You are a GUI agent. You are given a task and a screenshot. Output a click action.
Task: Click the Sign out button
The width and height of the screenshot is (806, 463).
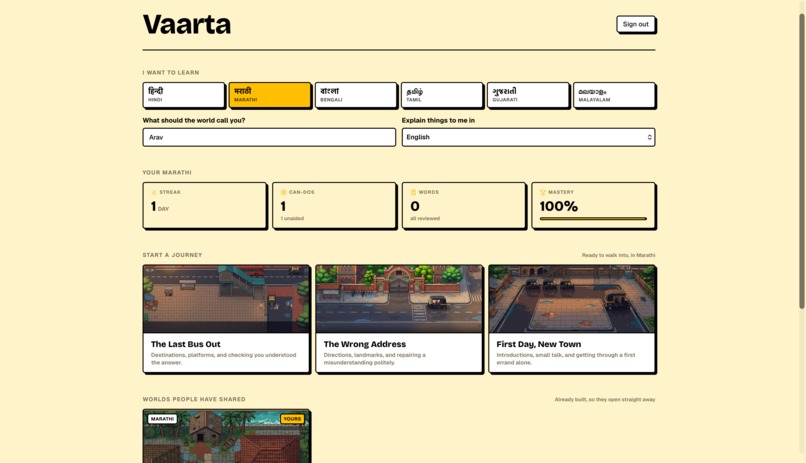pyautogui.click(x=636, y=24)
